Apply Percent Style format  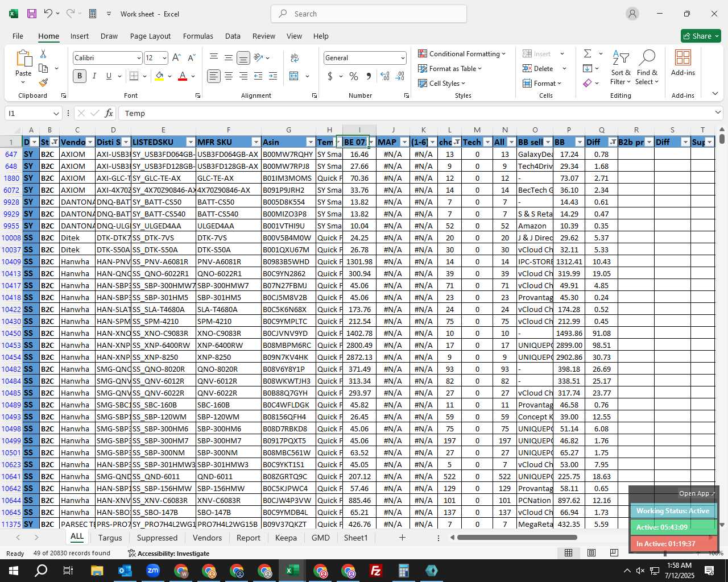(x=354, y=76)
